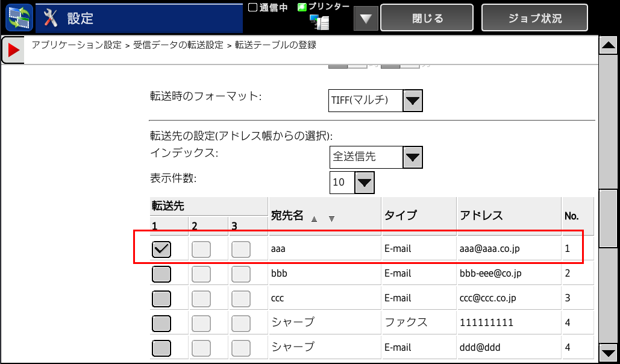This screenshot has width=620, height=364.
Task: Click the data transfer icon at top-left
Action: (x=19, y=18)
